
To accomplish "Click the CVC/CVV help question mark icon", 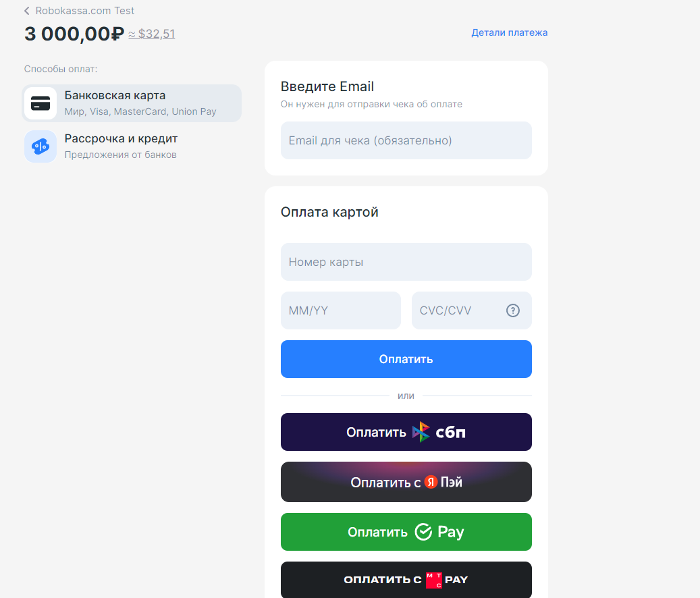I will coord(513,310).
